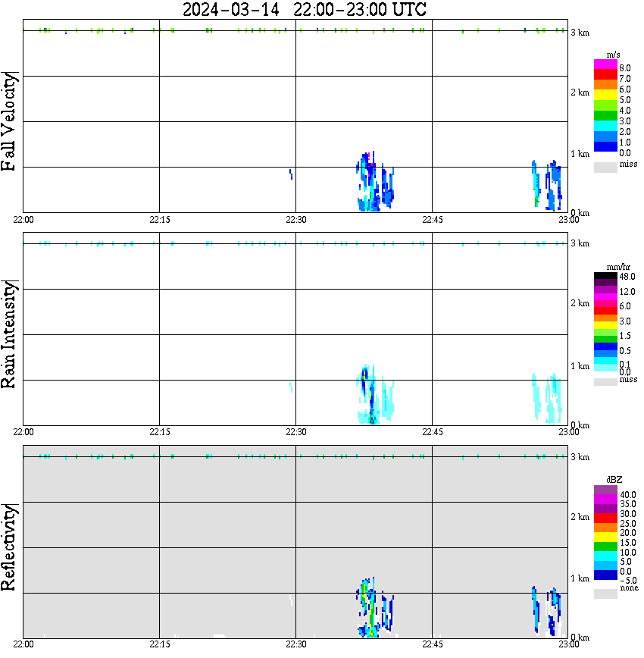Screen dimensions: 644x658
Task: Click 22:30 label under Fall Velocity panel
Action: (x=295, y=220)
